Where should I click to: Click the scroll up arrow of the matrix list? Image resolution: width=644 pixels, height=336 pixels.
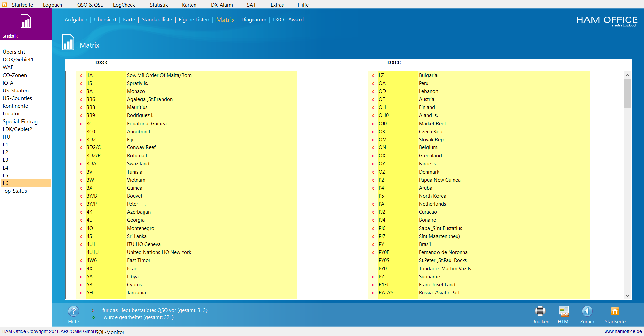[x=627, y=75]
